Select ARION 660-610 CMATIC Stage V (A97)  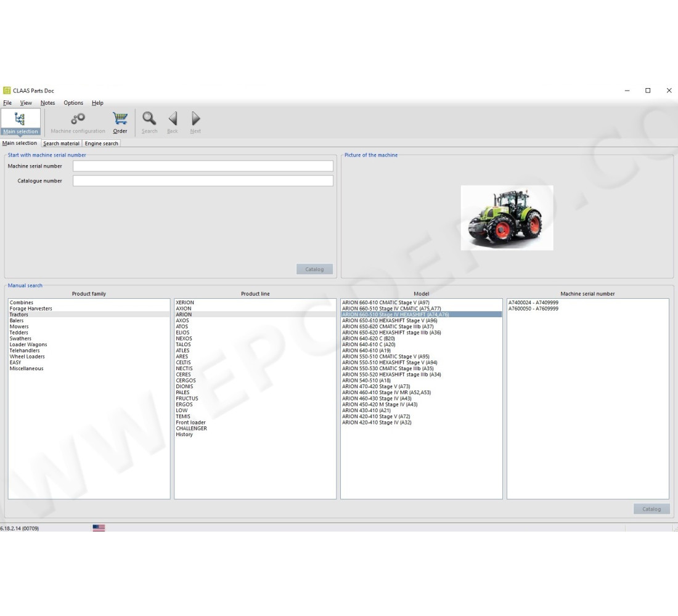422,302
